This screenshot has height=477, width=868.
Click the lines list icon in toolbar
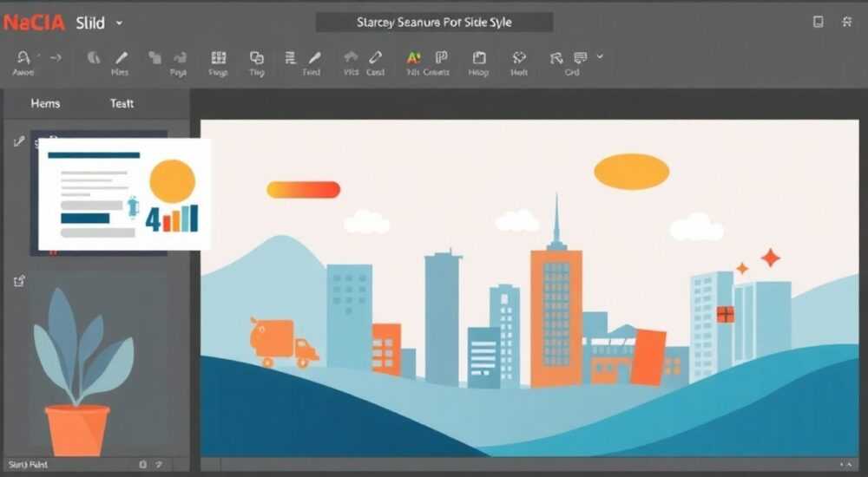tap(290, 57)
